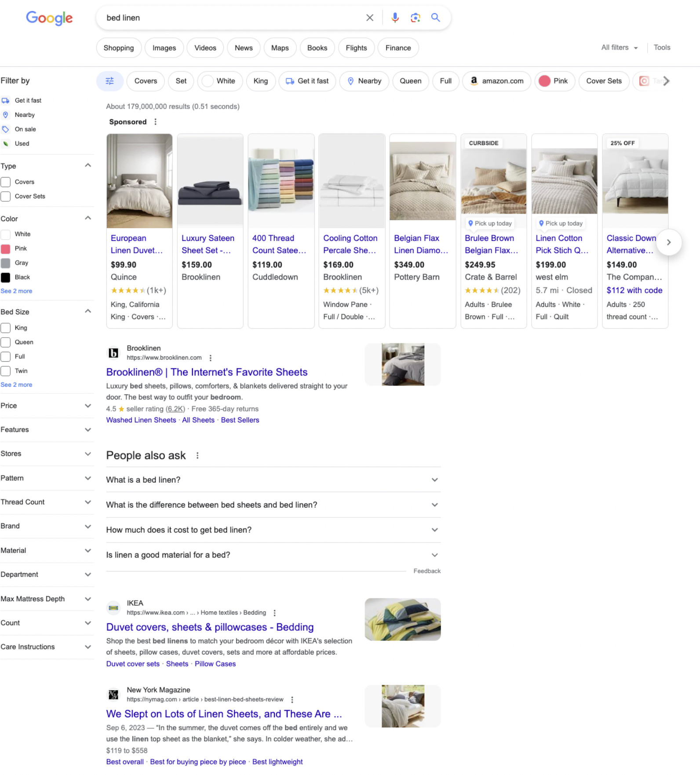The height and width of the screenshot is (775, 700).
Task: Check the Twin bed size checkbox
Action: pos(5,371)
